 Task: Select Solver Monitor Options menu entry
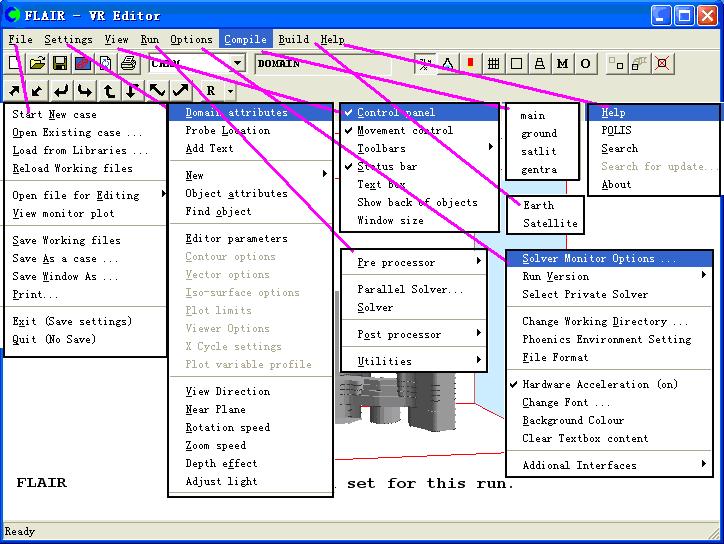[x=599, y=259]
